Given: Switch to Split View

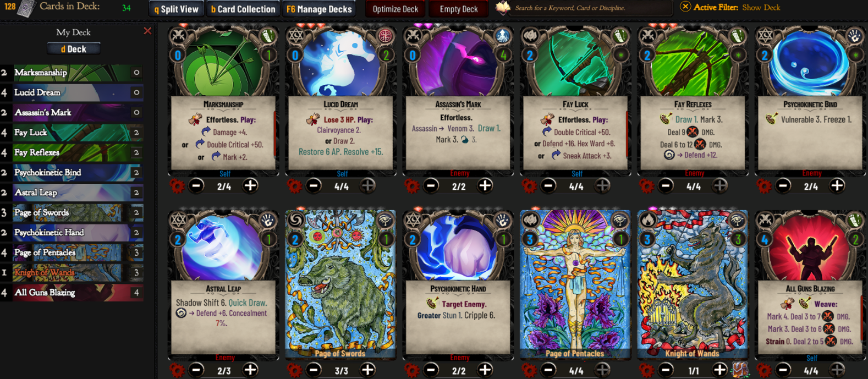Looking at the screenshot, I should (x=176, y=9).
